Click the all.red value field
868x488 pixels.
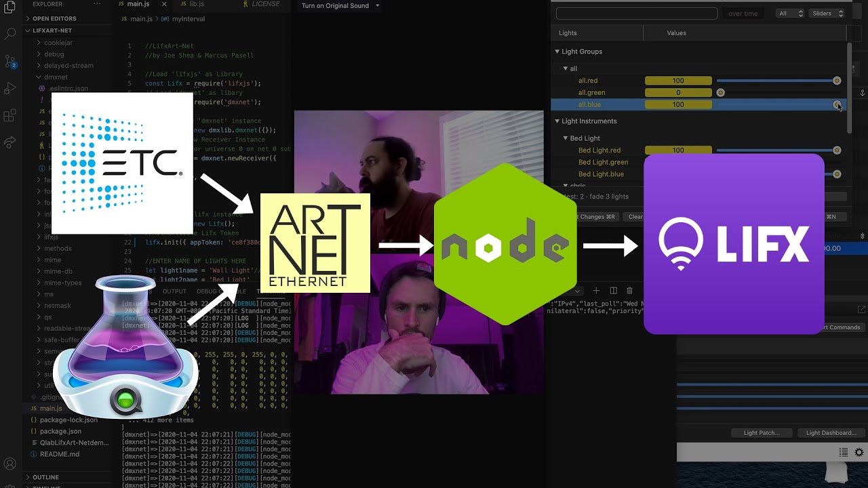(678, 81)
